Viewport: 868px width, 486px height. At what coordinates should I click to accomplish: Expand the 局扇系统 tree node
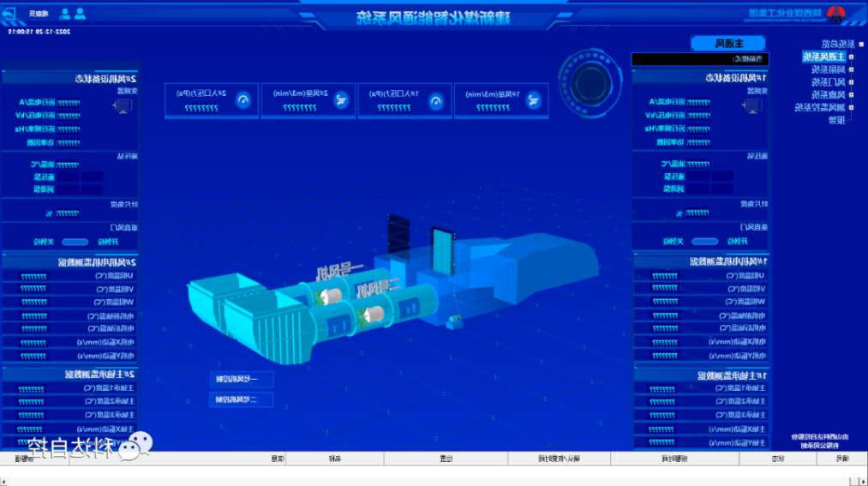[x=851, y=69]
